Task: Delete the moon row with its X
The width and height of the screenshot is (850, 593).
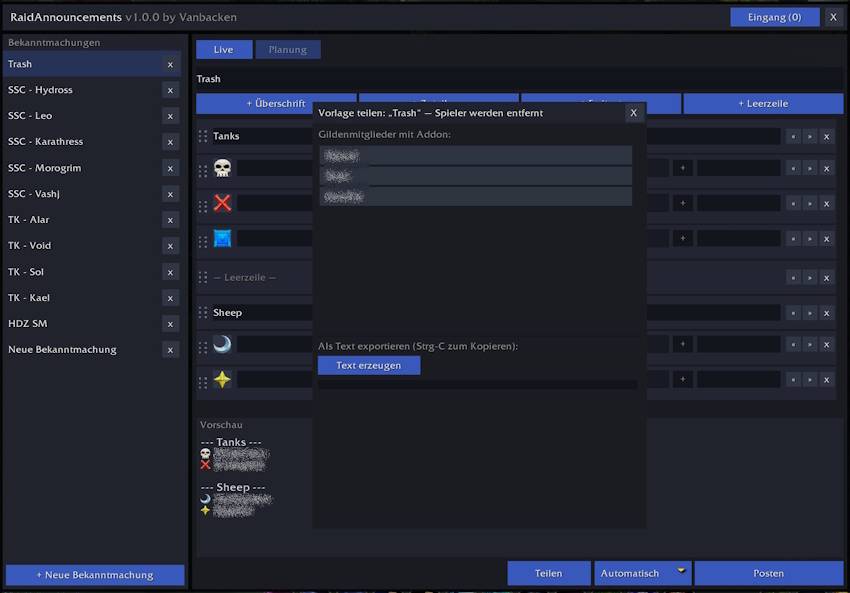Action: click(827, 345)
